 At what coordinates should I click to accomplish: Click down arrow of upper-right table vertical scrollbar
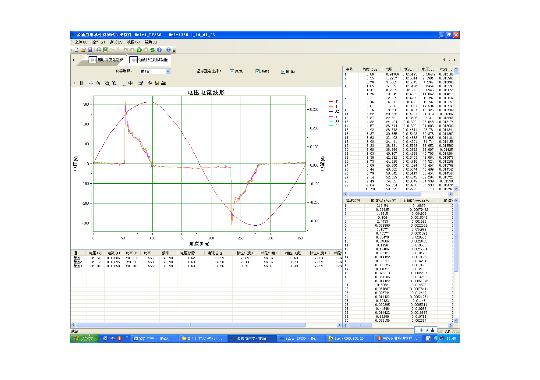coord(456,189)
